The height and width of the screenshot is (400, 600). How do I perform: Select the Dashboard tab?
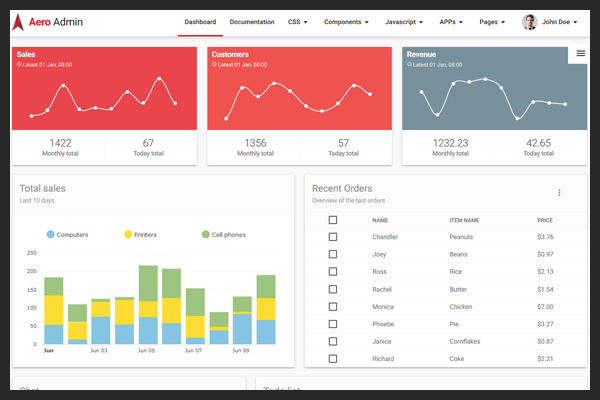click(200, 22)
